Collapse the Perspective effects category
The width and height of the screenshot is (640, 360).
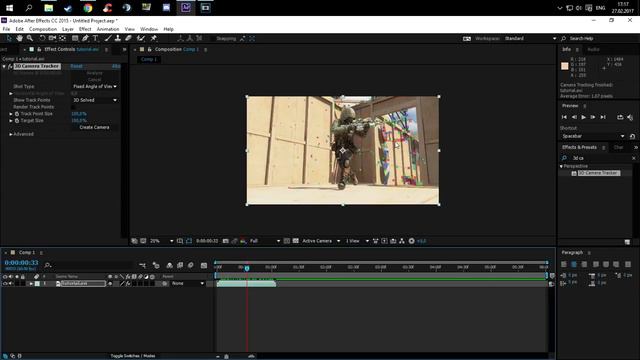coord(561,167)
